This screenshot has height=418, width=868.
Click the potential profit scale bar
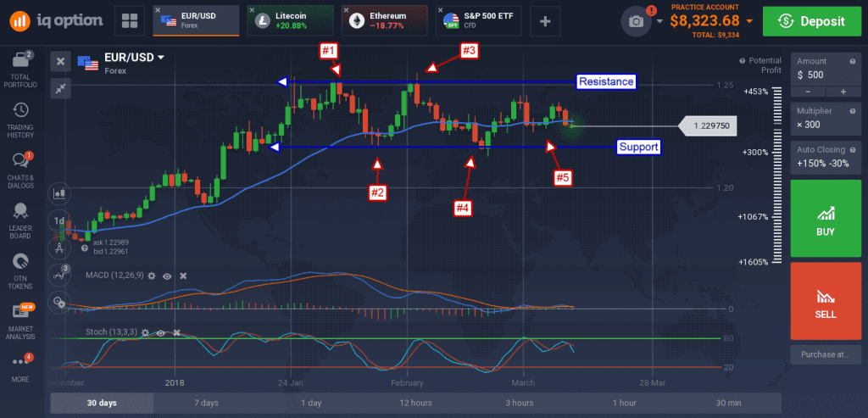(x=777, y=176)
